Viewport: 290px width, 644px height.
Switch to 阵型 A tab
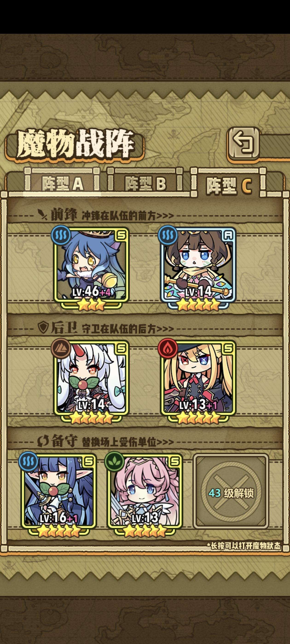coord(62,183)
